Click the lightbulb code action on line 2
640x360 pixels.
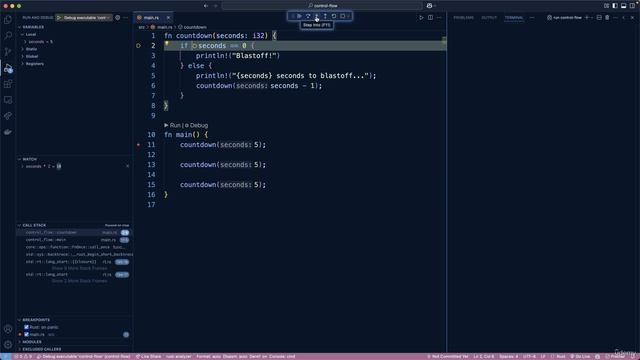coord(167,43)
